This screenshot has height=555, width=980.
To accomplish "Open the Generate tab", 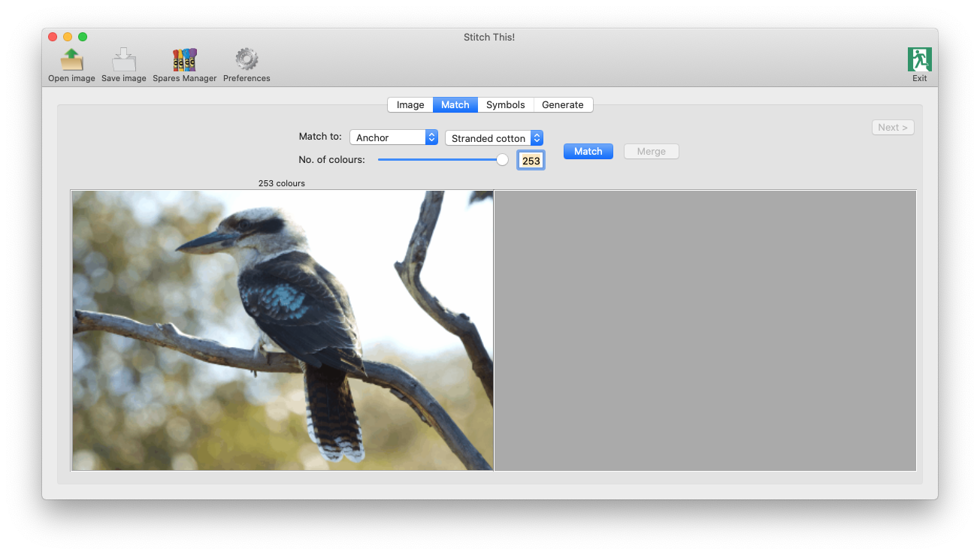I will 562,105.
